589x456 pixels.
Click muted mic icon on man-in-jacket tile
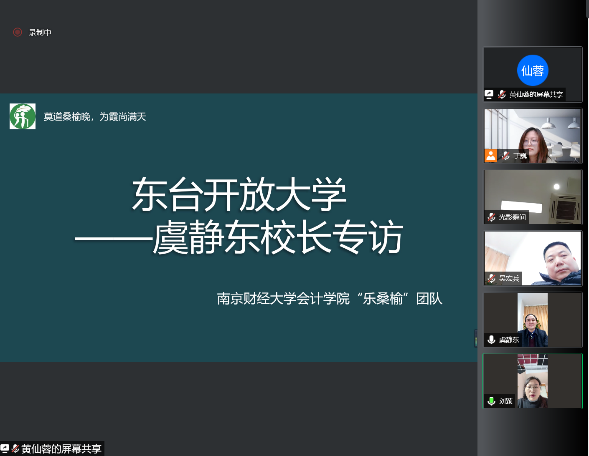491,278
